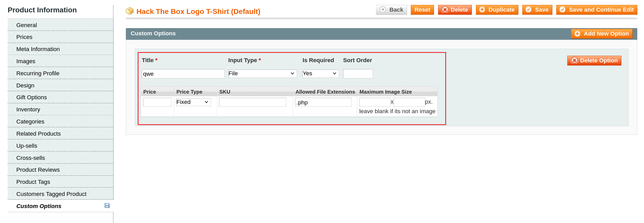Focus the Allowed File Extensions field
The height and width of the screenshot is (223, 644).
pyautogui.click(x=323, y=102)
